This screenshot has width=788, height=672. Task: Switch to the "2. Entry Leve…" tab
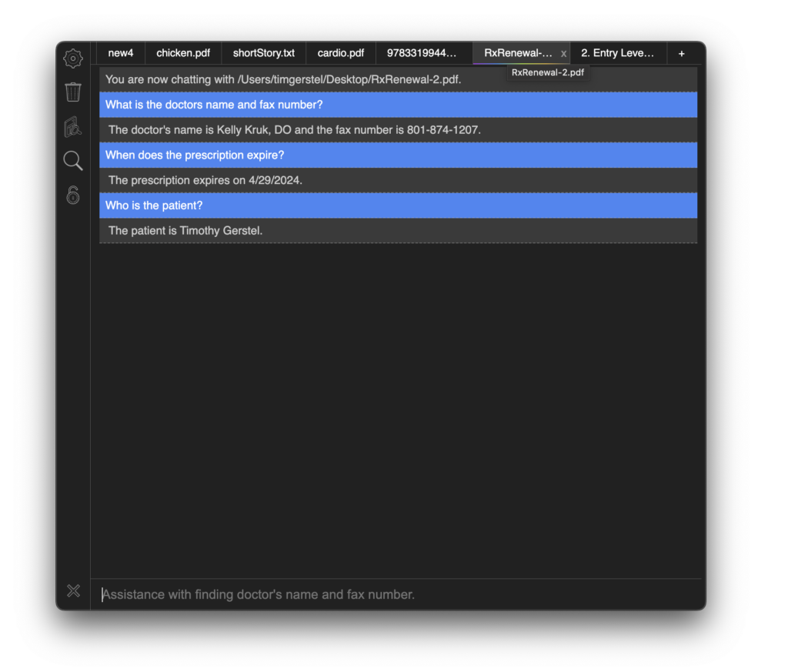[x=618, y=53]
